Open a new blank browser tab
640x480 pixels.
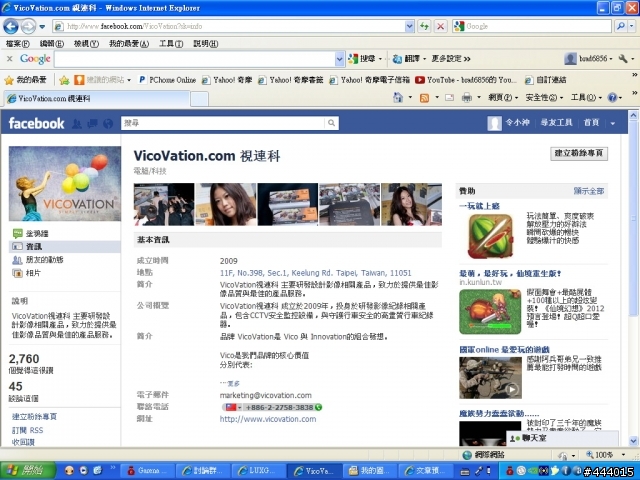(200, 99)
